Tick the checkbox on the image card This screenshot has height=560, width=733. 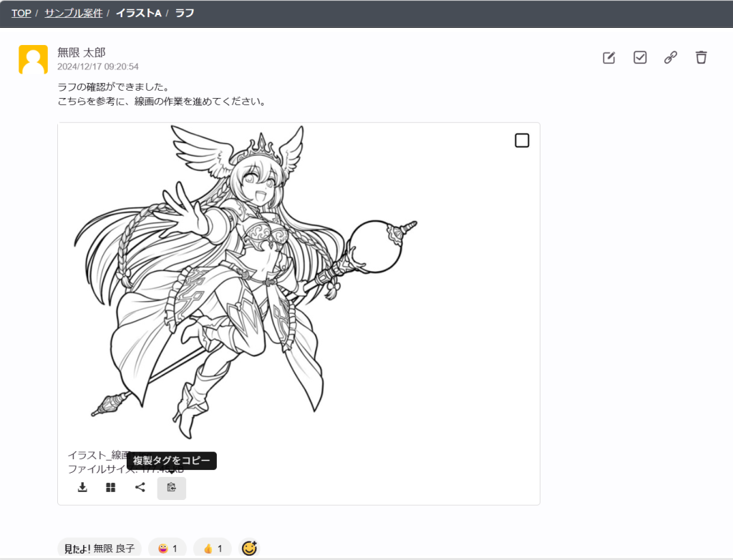[522, 140]
